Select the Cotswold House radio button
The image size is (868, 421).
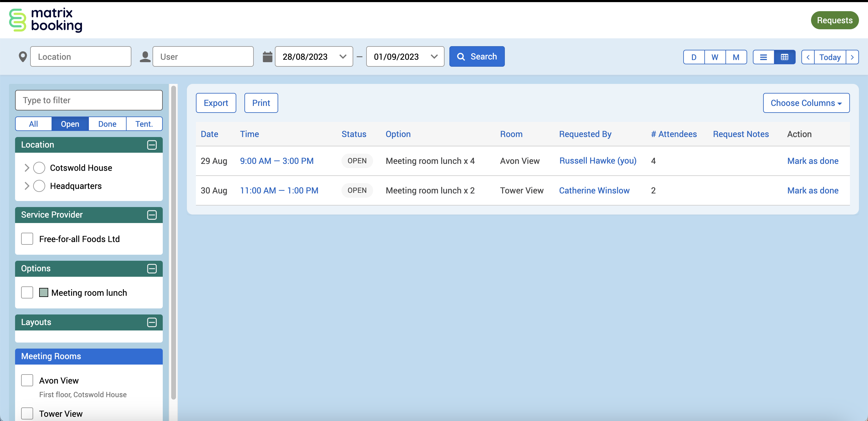pos(39,168)
